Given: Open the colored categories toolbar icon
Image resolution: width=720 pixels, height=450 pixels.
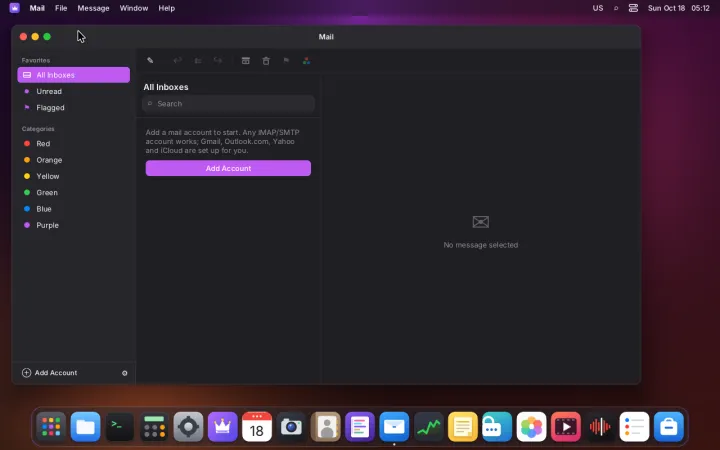Looking at the screenshot, I should click(x=306, y=61).
